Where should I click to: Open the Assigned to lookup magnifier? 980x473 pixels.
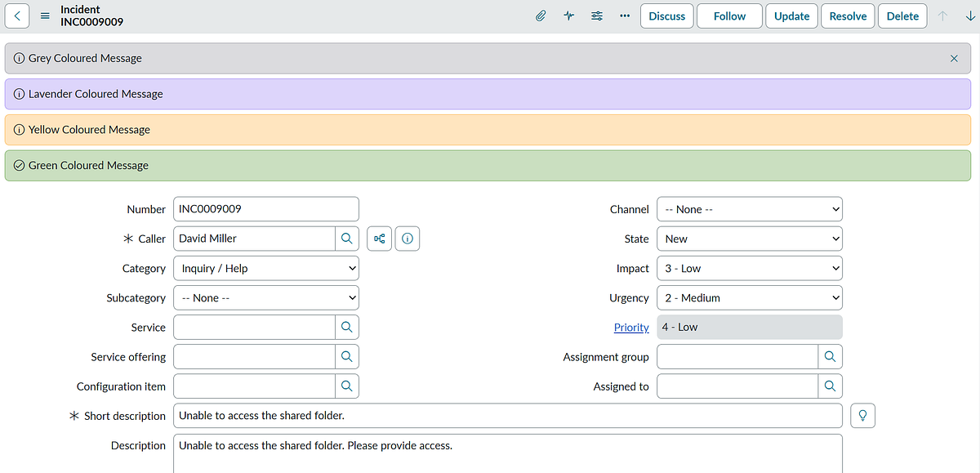pyautogui.click(x=830, y=386)
